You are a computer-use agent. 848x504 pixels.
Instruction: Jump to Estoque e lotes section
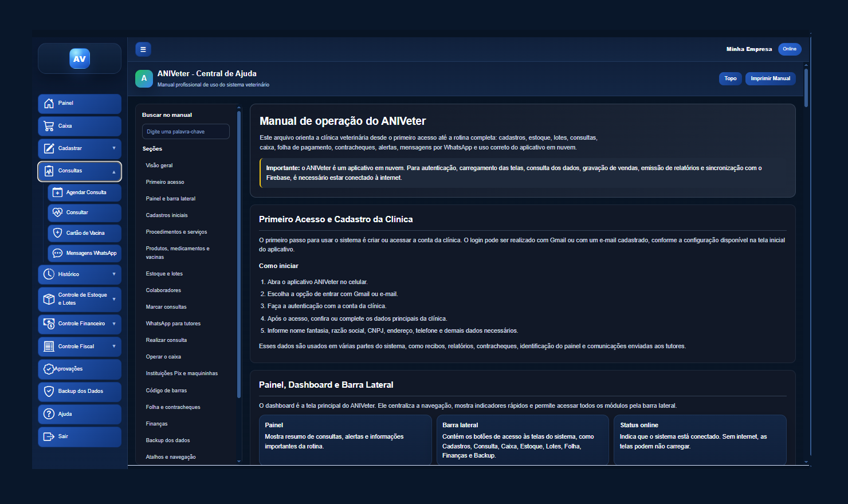(164, 274)
